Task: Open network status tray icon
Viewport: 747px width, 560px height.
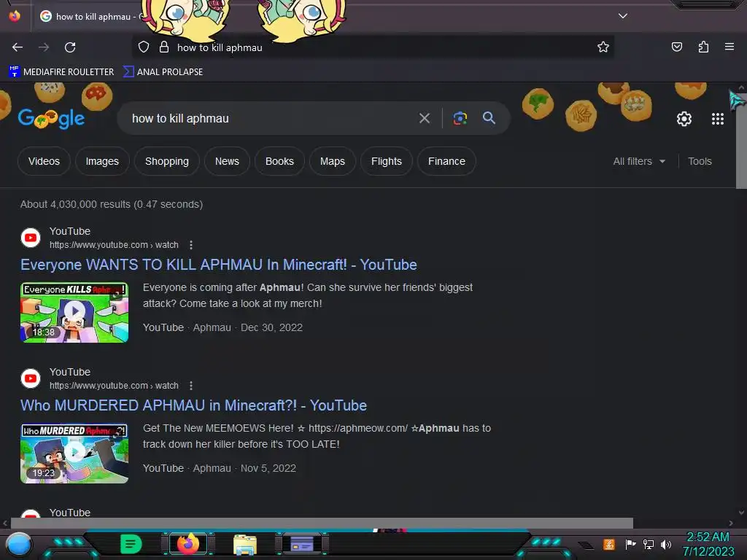Action: 648,544
